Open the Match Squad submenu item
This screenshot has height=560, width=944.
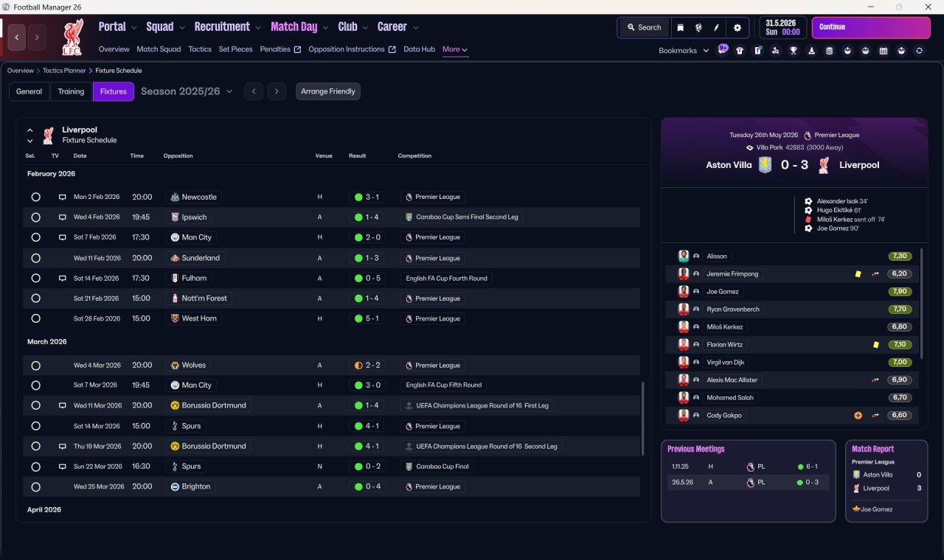(x=159, y=49)
